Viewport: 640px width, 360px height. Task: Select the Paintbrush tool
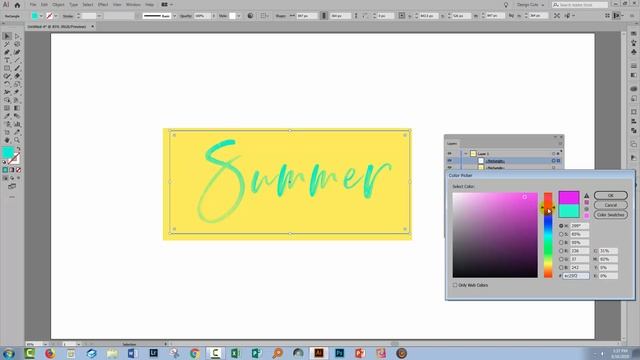tap(17, 68)
